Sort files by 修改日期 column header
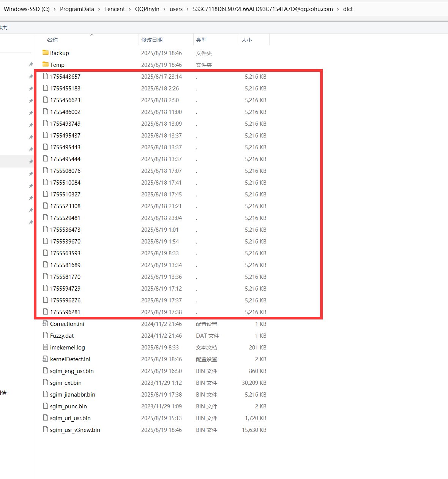The height and width of the screenshot is (479, 448). tap(152, 40)
